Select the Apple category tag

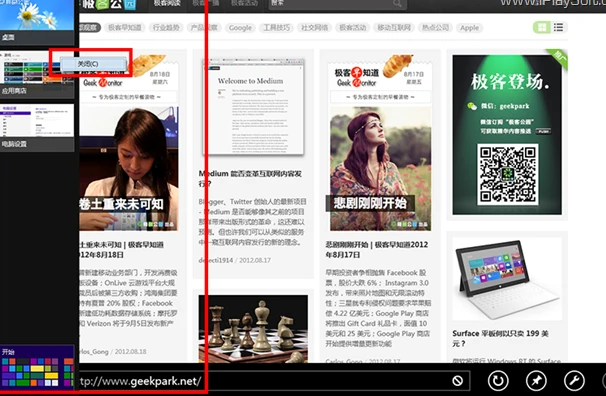(x=469, y=28)
